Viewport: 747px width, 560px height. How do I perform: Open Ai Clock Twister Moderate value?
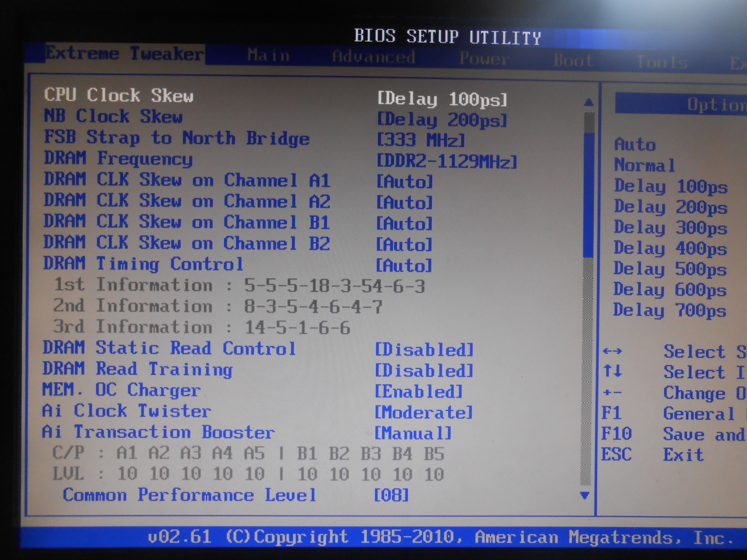point(423,413)
